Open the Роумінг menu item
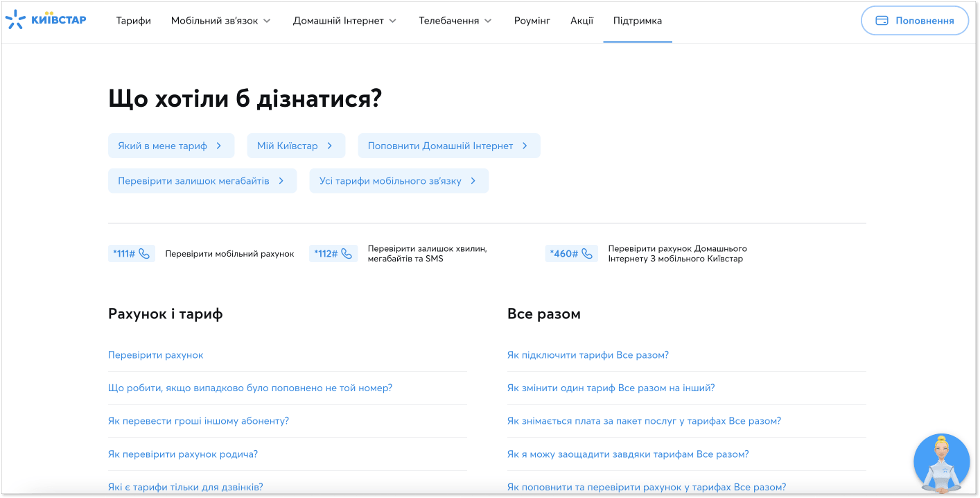 coord(532,20)
